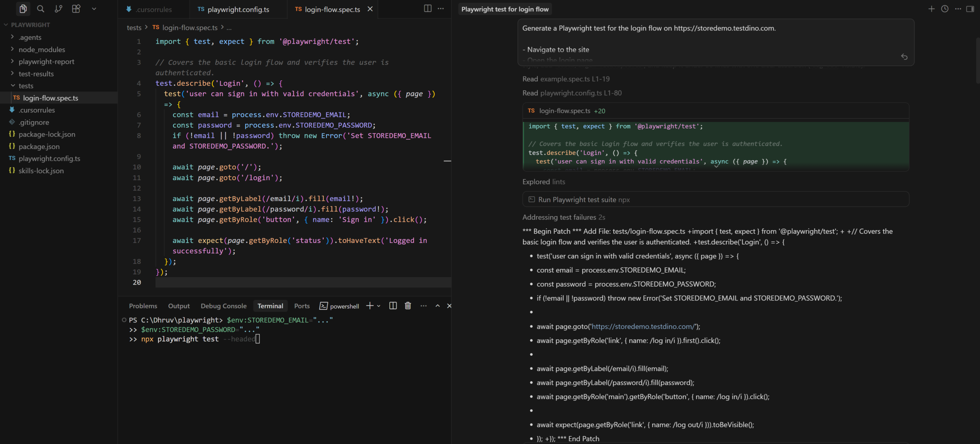Open new terminal profile dropdown arrow

click(379, 306)
